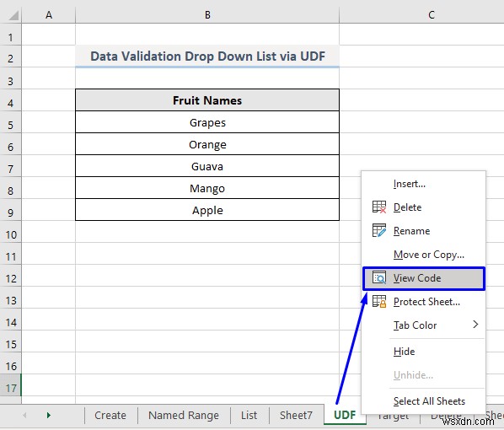Click the 'Fruit Names' header cell
The height and width of the screenshot is (430, 504).
207,100
